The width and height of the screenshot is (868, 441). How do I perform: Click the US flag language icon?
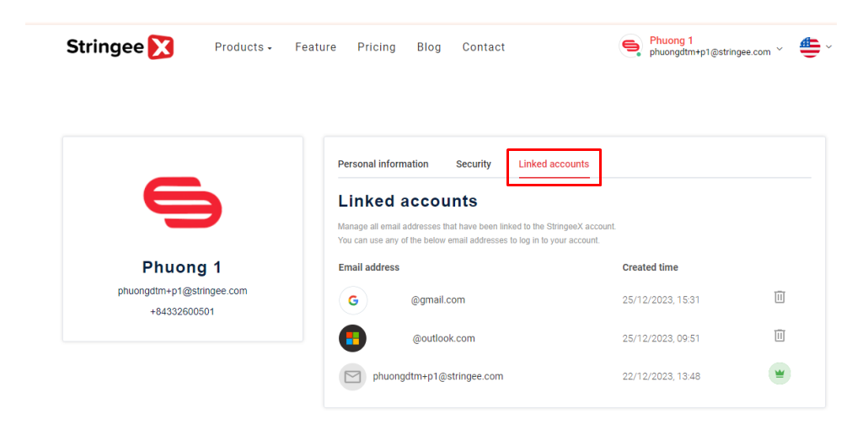coord(810,47)
